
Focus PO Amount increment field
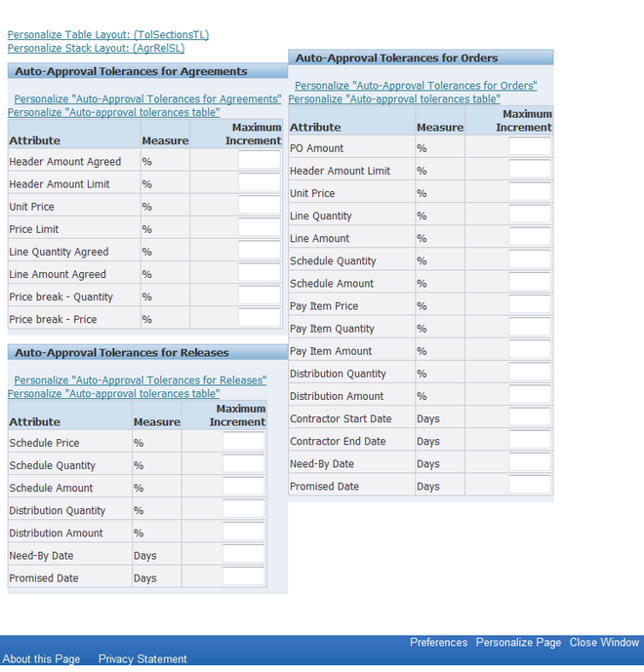(x=530, y=146)
